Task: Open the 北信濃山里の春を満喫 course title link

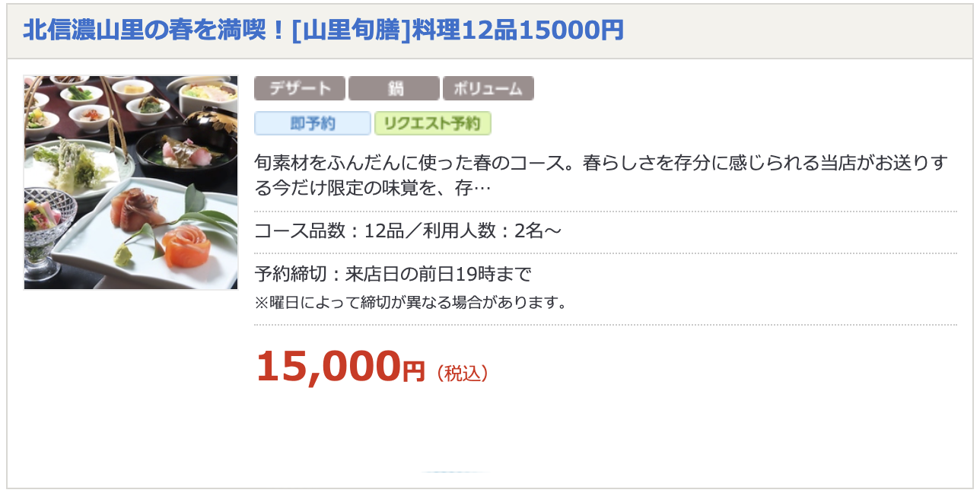Action: coord(323,30)
